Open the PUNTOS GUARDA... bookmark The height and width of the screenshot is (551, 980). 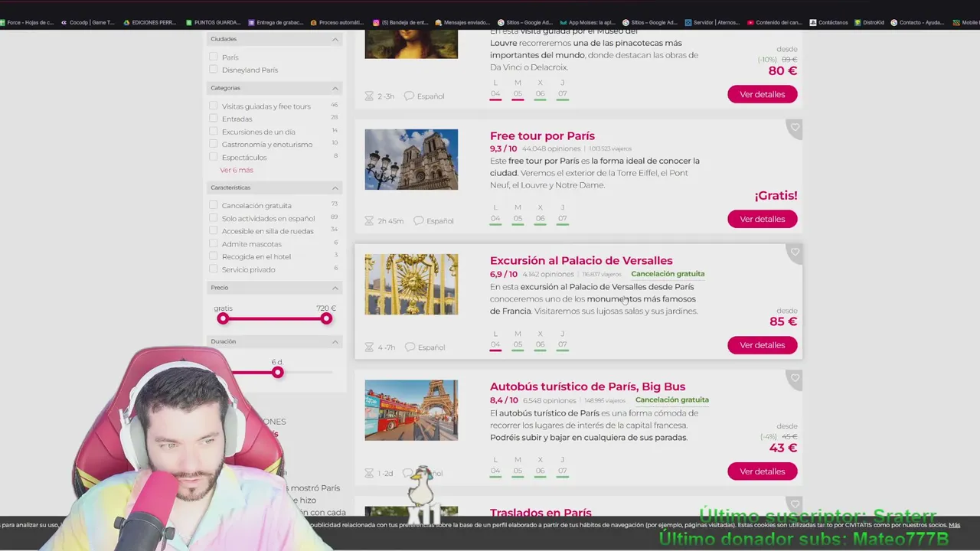(x=212, y=23)
